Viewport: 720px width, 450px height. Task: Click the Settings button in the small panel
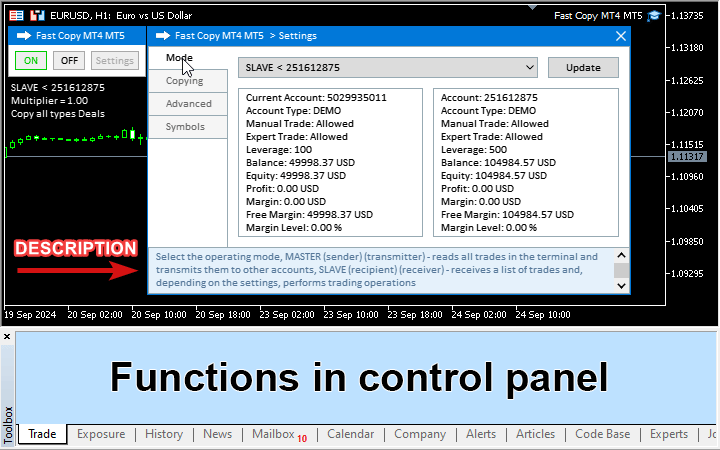pyautogui.click(x=114, y=61)
